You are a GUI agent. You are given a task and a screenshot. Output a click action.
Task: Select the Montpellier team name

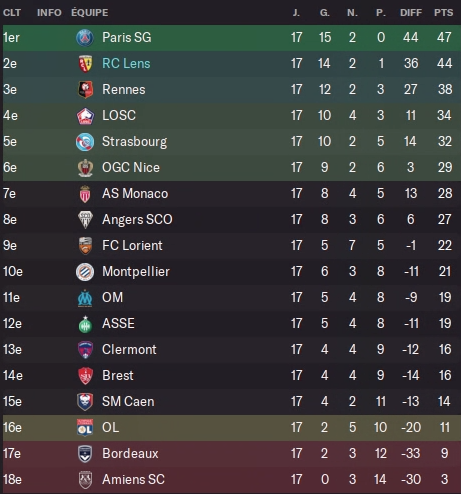[x=136, y=272]
